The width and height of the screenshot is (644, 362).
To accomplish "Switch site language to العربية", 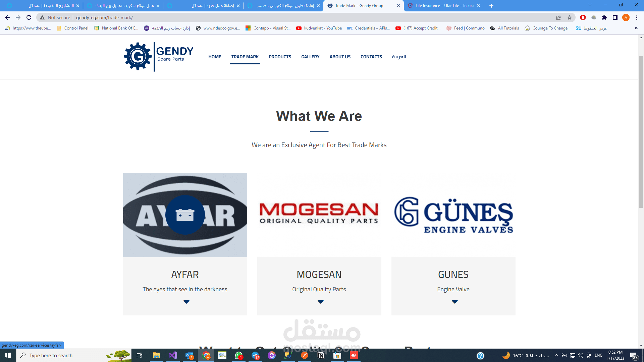I will pyautogui.click(x=399, y=57).
